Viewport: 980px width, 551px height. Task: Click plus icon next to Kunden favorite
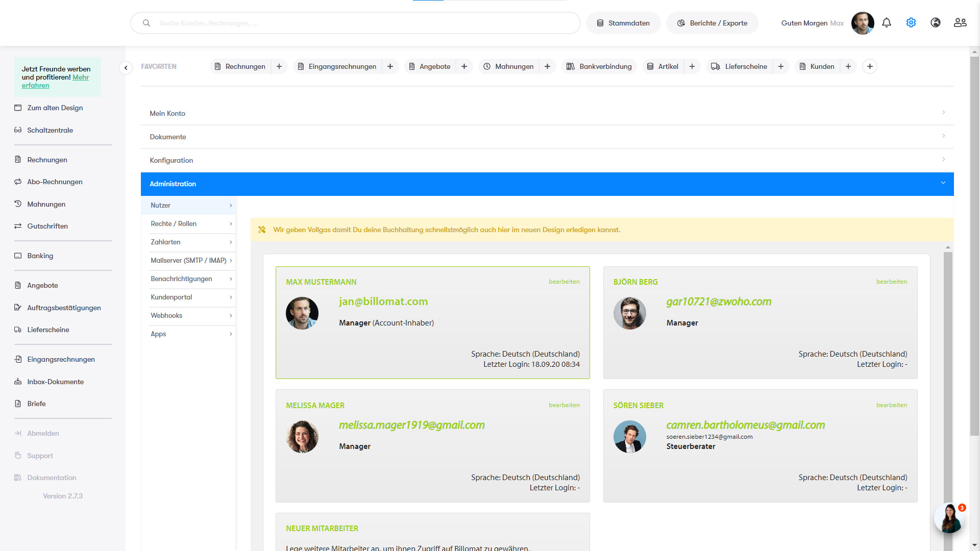(x=848, y=67)
